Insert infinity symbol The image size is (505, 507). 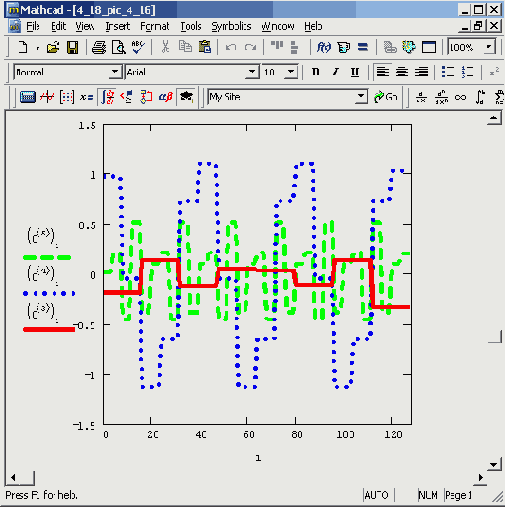461,97
